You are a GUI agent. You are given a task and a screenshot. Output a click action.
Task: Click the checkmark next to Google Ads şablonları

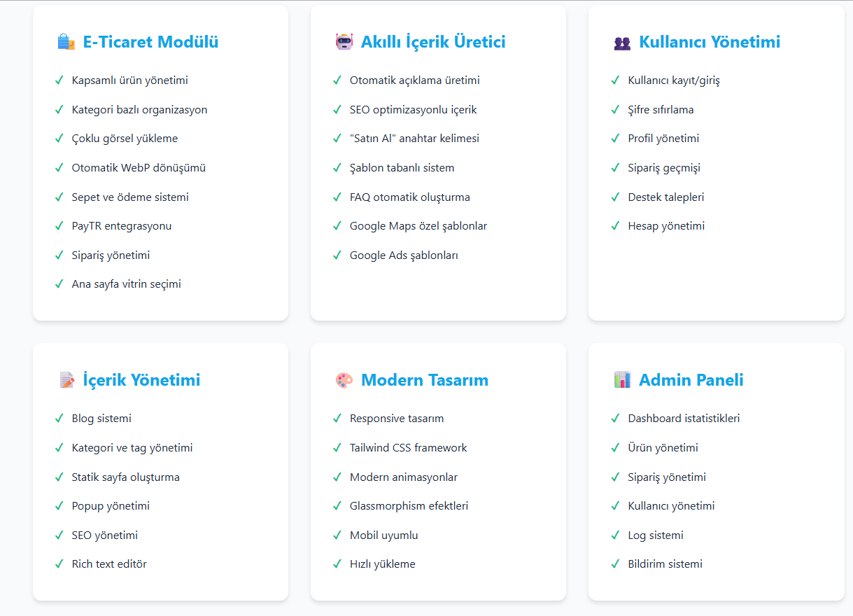pyautogui.click(x=337, y=255)
